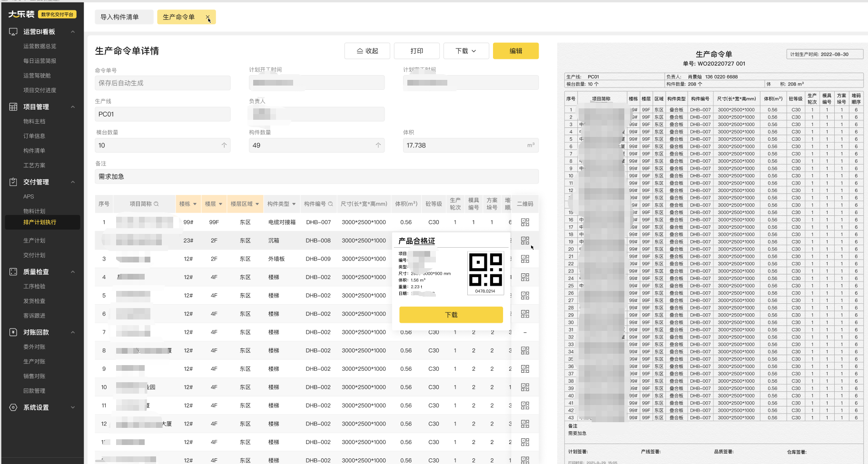Viewport: 868px width, 464px height.
Task: Open 交付计划 in sidebar
Action: click(x=34, y=255)
